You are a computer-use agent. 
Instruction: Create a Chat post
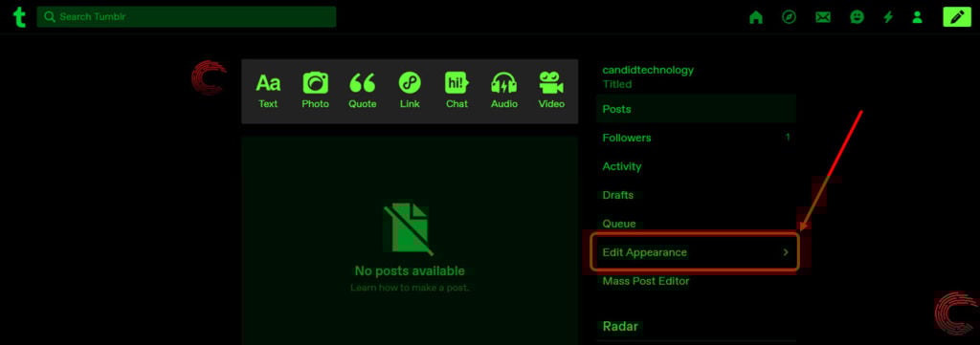pyautogui.click(x=457, y=91)
